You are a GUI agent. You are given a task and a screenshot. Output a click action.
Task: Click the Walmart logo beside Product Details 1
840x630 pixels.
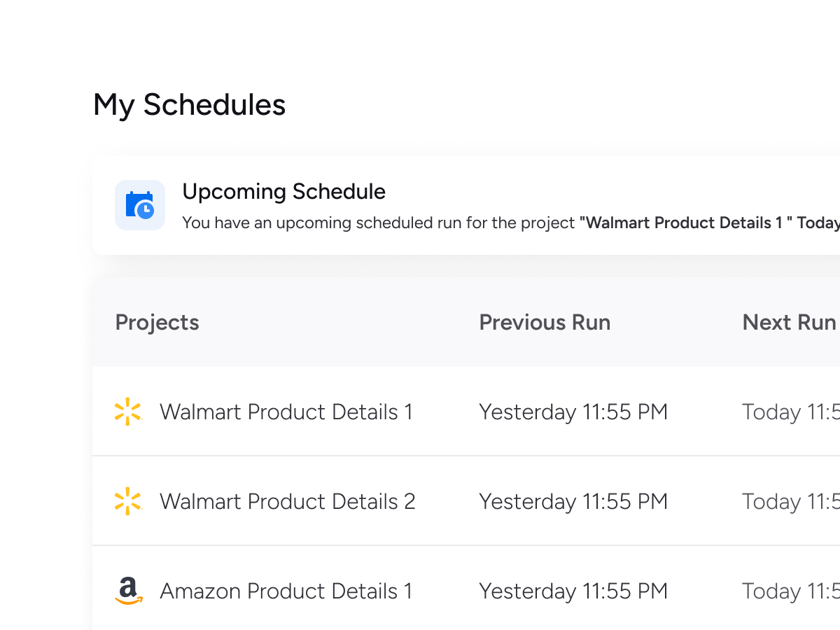coord(128,412)
